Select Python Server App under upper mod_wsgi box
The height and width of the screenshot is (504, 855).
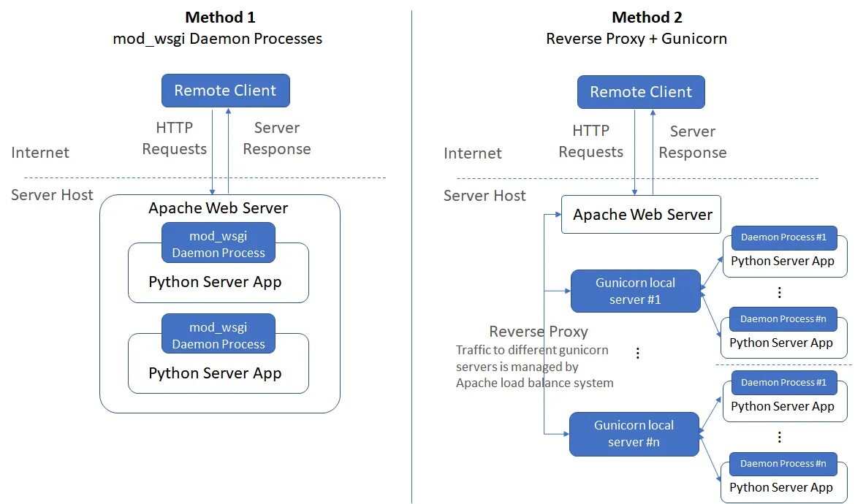tap(215, 282)
